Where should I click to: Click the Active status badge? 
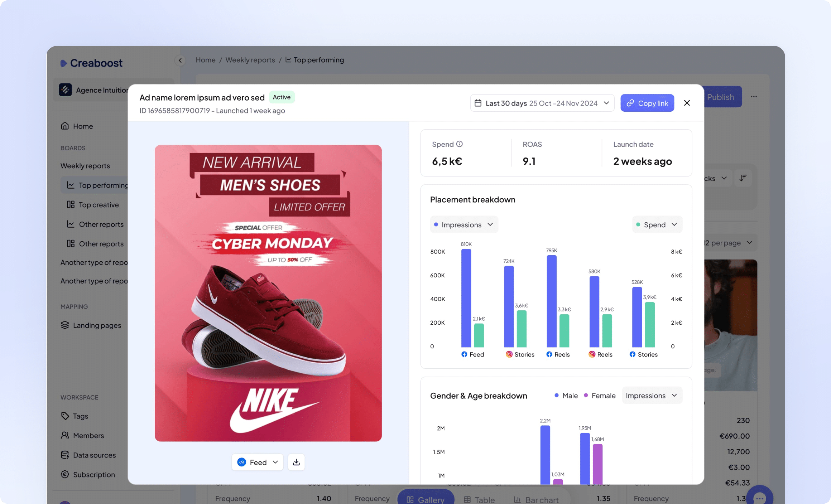pos(282,97)
